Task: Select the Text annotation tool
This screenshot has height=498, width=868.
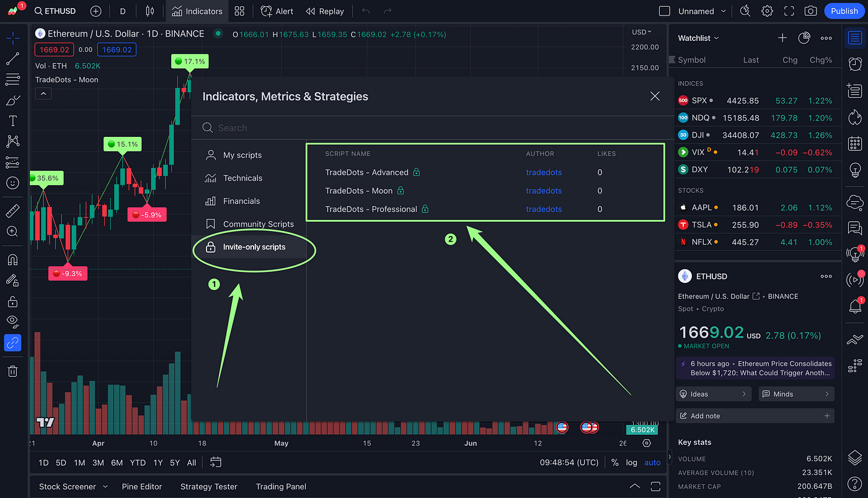Action: pos(12,121)
